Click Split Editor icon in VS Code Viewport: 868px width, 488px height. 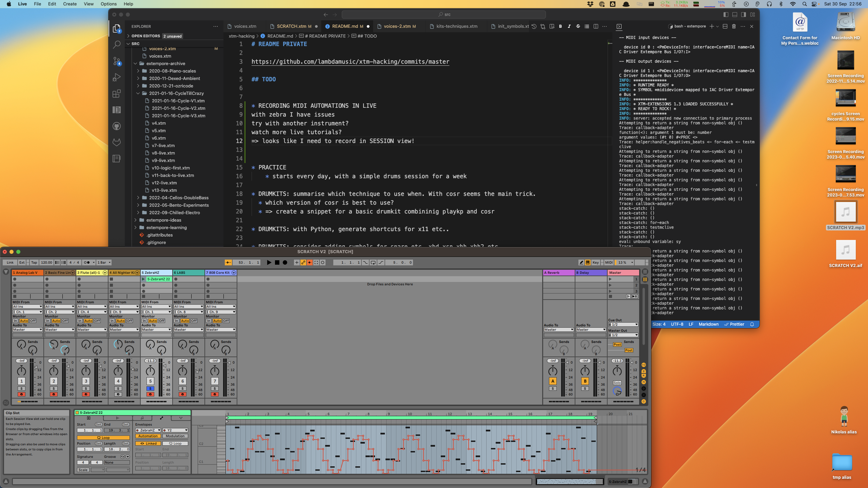pos(596,26)
